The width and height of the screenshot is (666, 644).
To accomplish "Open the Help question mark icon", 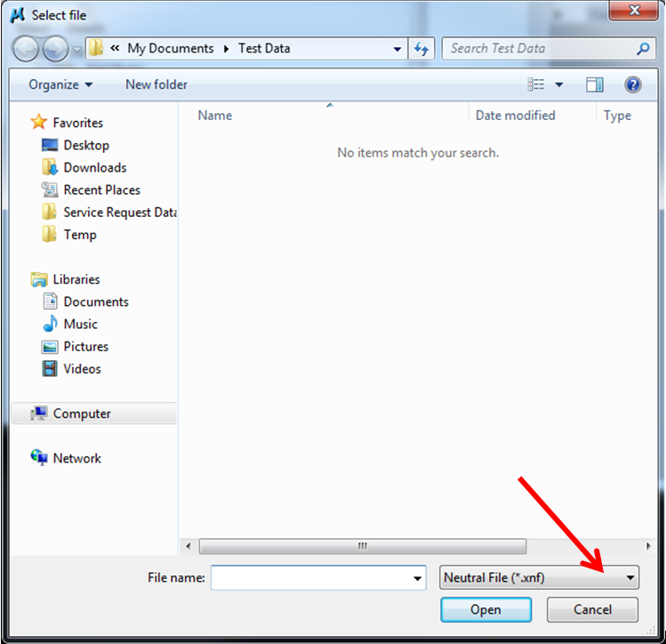I will (632, 85).
